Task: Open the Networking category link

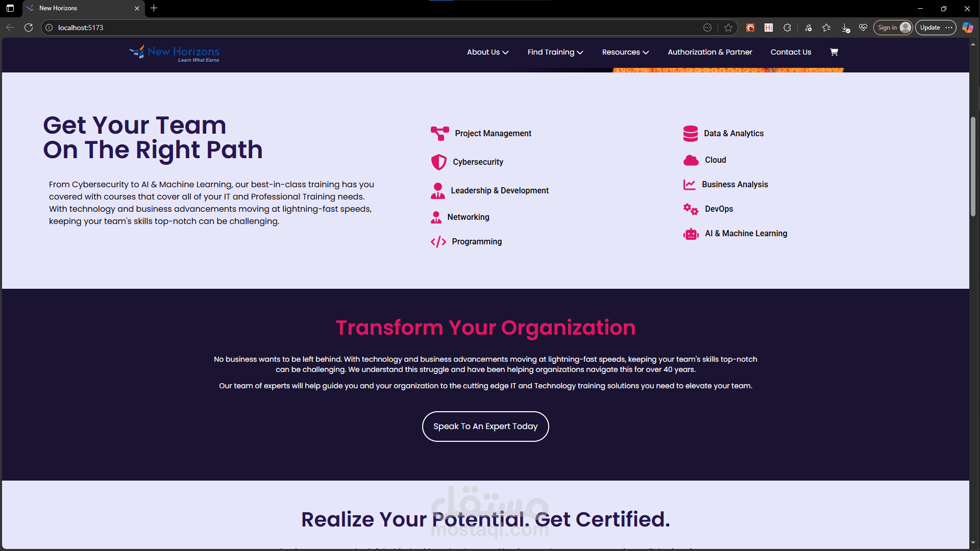Action: 468,217
